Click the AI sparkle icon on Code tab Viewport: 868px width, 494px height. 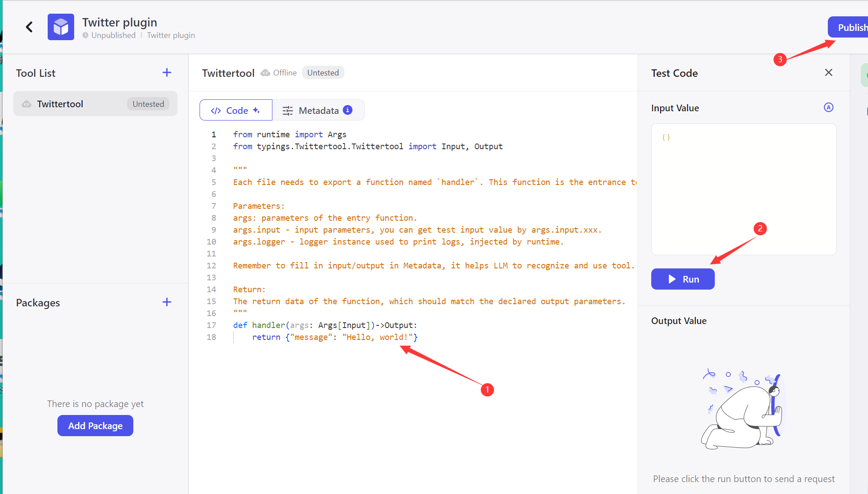click(256, 110)
